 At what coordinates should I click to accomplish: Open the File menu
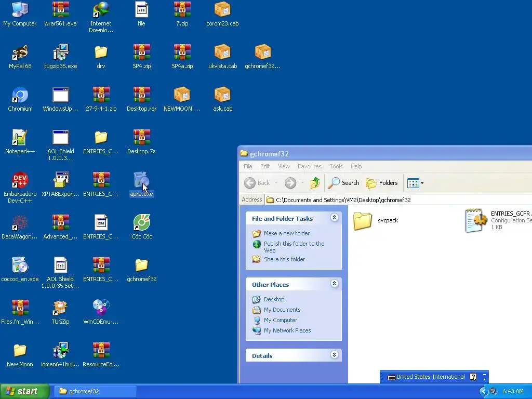coord(248,166)
